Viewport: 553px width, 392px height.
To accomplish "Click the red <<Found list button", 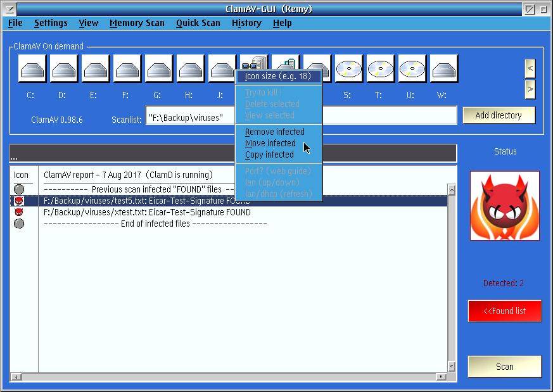I will tap(505, 311).
